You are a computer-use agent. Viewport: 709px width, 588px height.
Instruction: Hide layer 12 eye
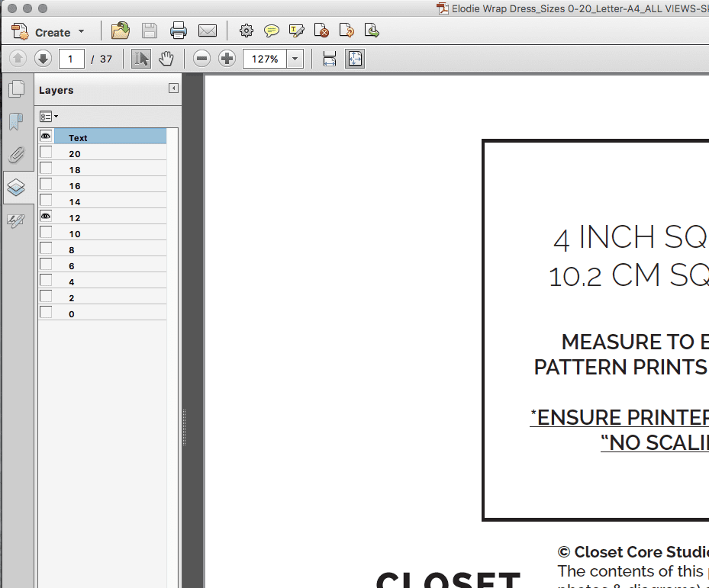click(x=46, y=216)
